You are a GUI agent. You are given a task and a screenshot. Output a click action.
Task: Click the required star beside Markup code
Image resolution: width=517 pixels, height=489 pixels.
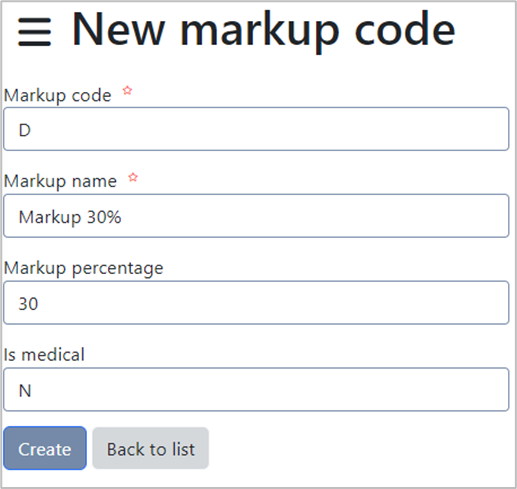tap(127, 90)
